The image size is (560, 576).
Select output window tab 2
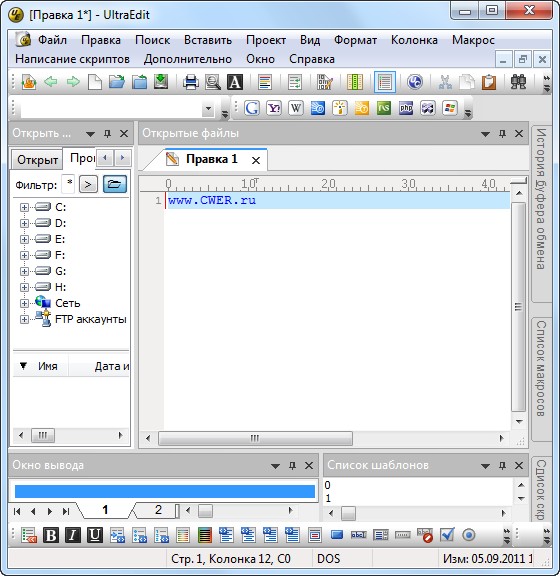point(158,510)
